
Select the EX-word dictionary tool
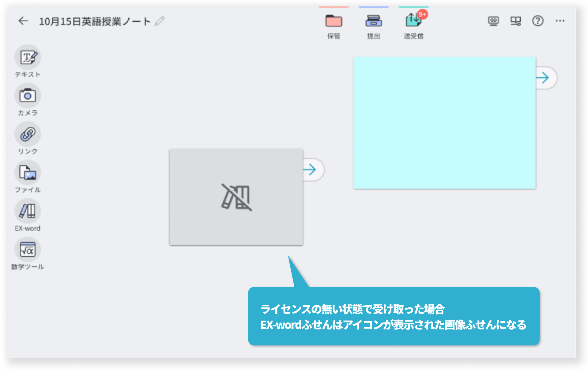click(28, 215)
